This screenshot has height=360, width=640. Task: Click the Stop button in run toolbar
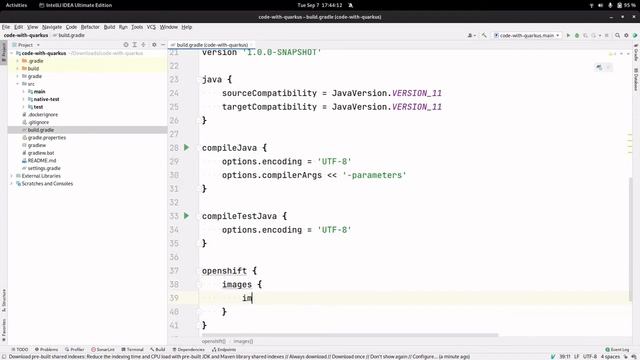(x=607, y=36)
